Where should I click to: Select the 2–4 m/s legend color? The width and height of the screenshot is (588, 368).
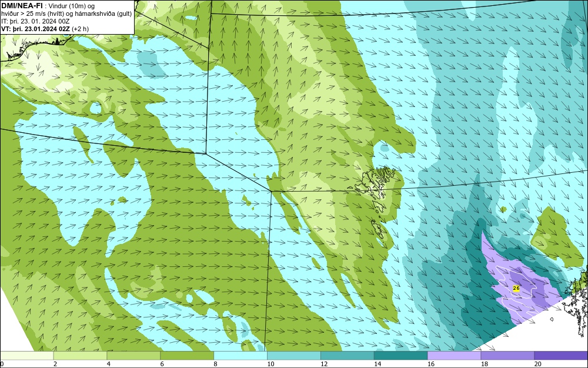coord(80,356)
